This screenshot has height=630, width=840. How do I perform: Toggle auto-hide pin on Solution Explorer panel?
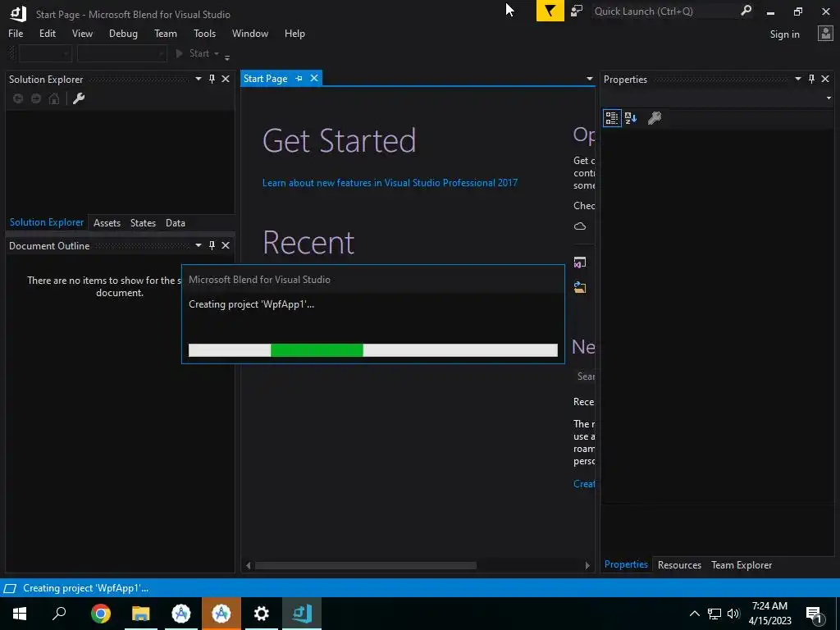[x=212, y=79]
